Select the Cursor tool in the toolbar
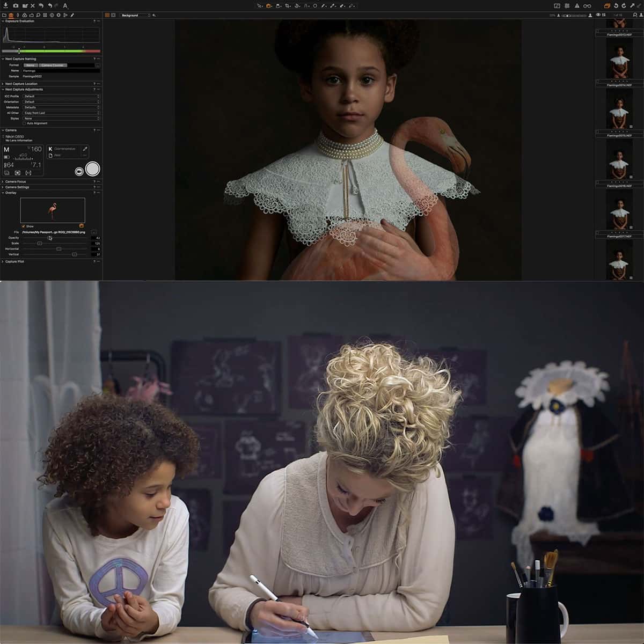This screenshot has height=644, width=644. (x=260, y=5)
